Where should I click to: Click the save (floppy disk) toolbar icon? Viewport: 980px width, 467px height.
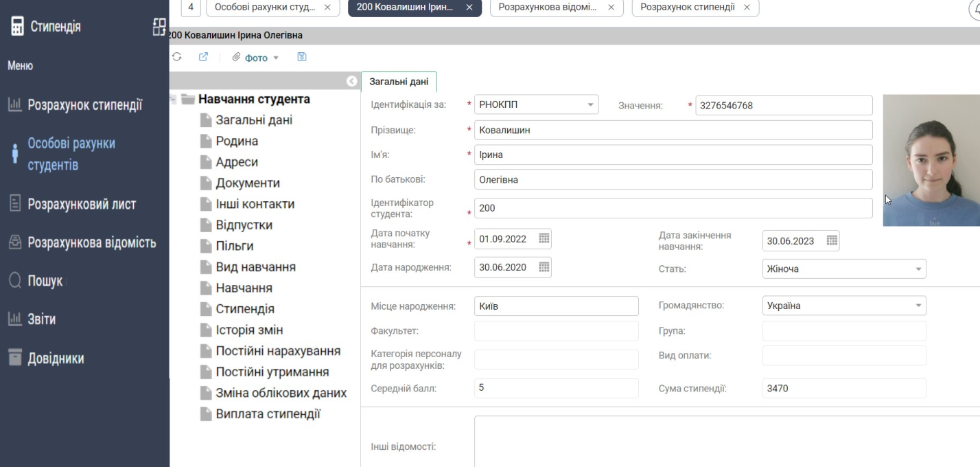click(x=302, y=56)
